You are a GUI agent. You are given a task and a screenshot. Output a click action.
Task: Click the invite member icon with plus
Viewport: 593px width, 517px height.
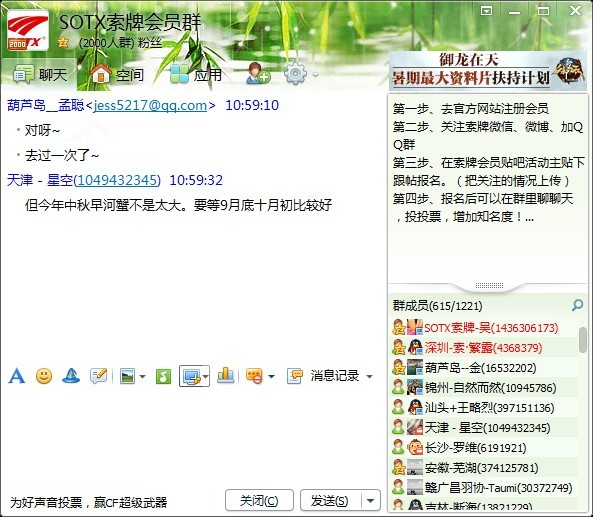[x=258, y=73]
